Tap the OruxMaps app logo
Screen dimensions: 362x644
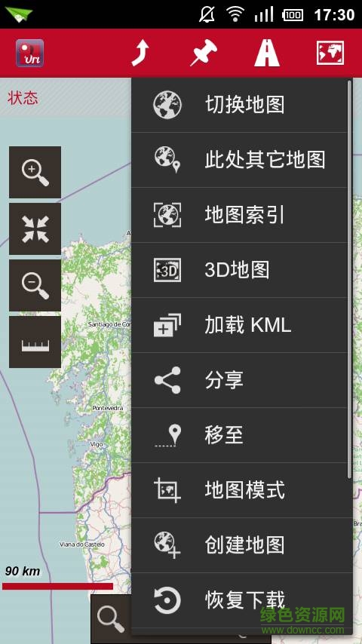pyautogui.click(x=30, y=53)
